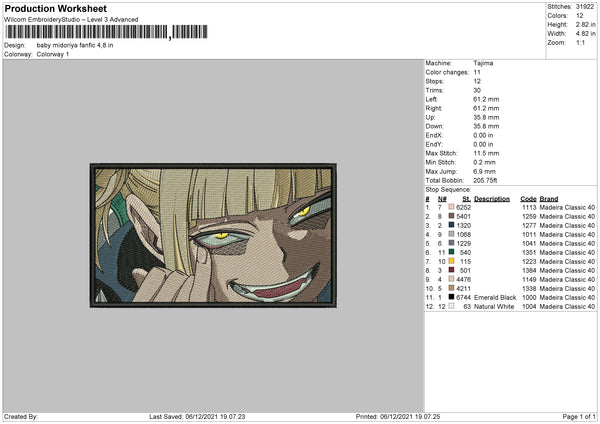
Task: Select the slate gray swatch with code 1041
Action: 452,243
